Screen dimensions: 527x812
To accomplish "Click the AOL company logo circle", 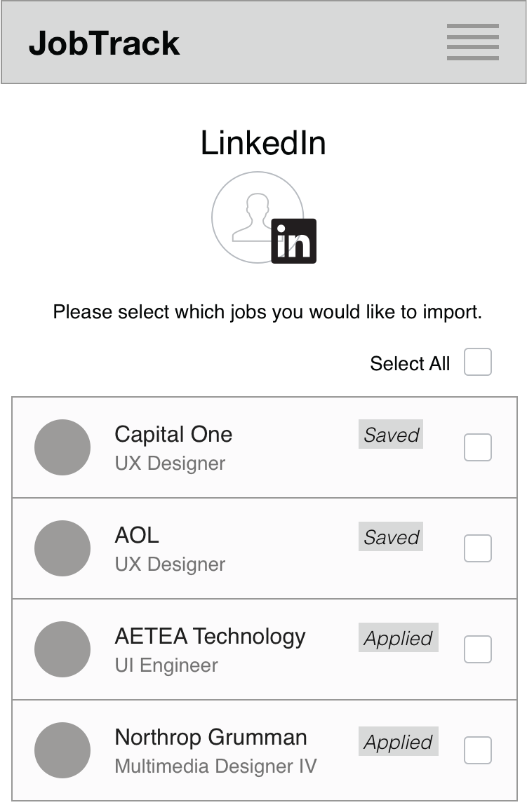I will (62, 548).
